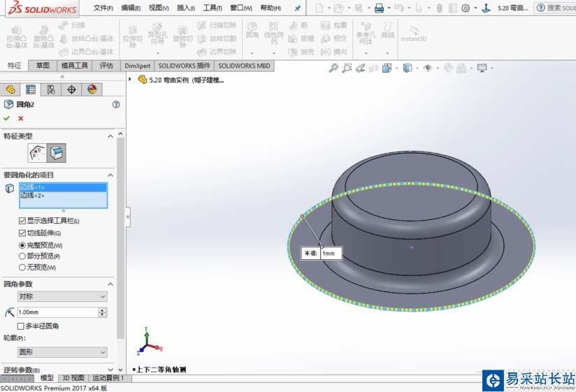Viewport: 576px width, 392px height.
Task: Select the 部分预览 radio button
Action: 22,256
